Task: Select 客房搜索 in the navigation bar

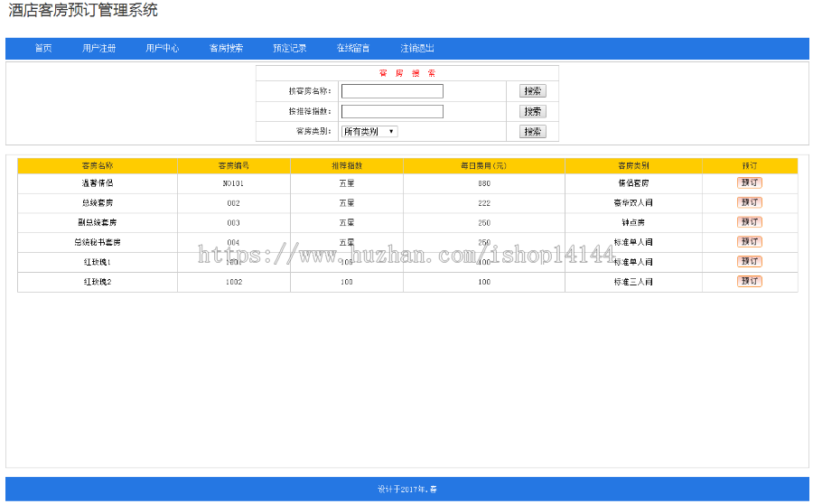Action: tap(226, 48)
